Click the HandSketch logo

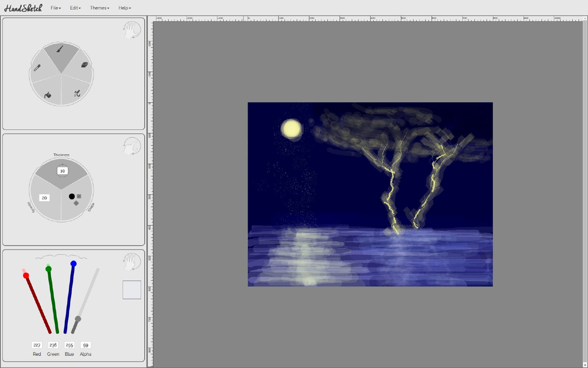coord(23,7)
